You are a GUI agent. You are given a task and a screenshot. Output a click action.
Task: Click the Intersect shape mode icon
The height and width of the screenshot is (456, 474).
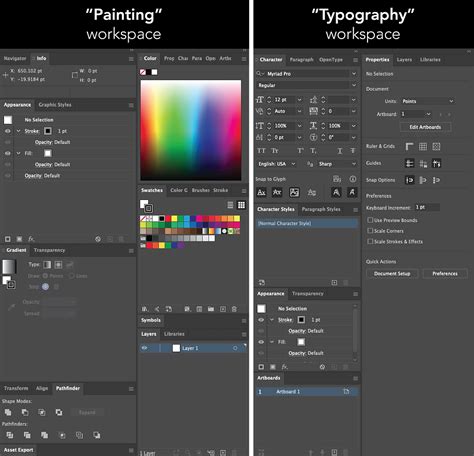(42, 412)
